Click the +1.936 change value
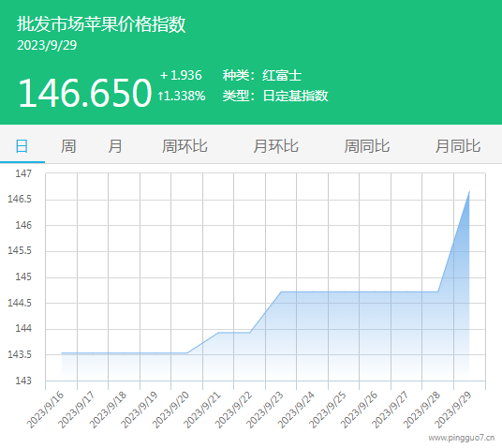 (181, 75)
